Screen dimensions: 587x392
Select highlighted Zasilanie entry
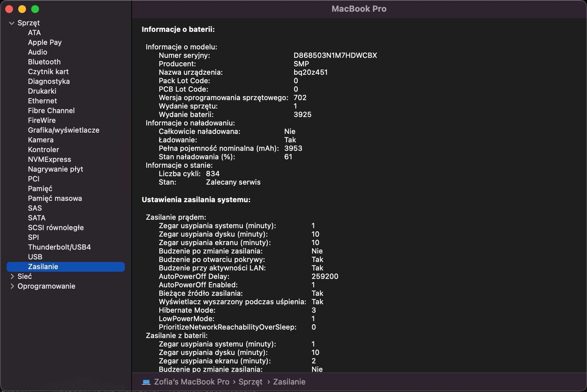(x=66, y=267)
